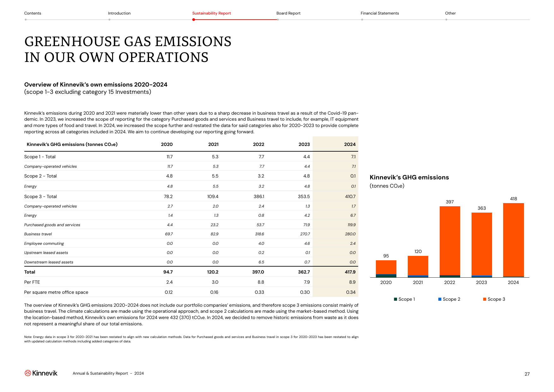
Task: Click the 417.9 total for 2024
Action: tap(350, 272)
